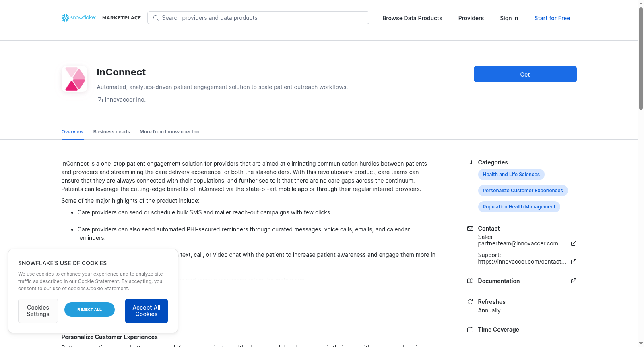This screenshot has height=347, width=644.
Task: Open the innovaccer.com/contact support link
Action: pyautogui.click(x=522, y=262)
